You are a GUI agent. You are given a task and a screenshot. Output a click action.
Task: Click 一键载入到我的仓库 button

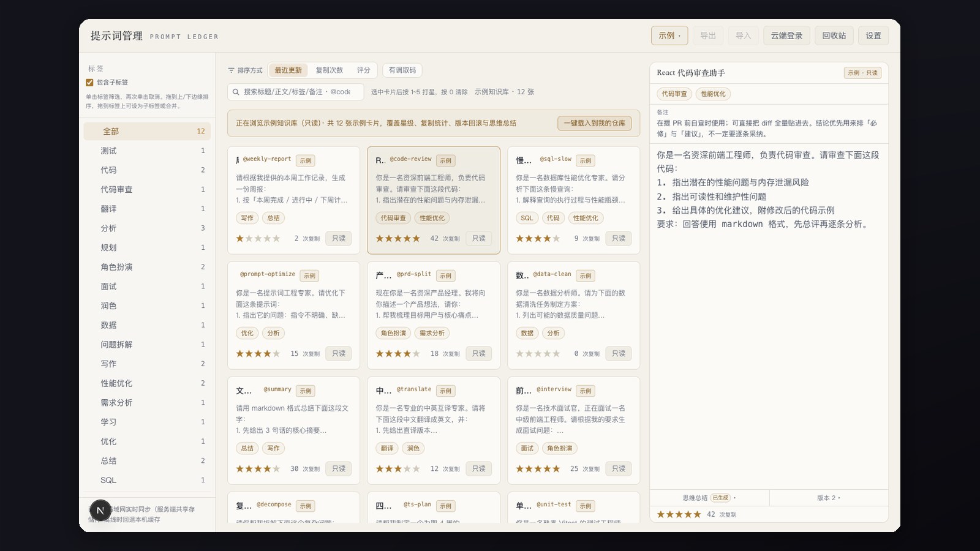click(595, 123)
